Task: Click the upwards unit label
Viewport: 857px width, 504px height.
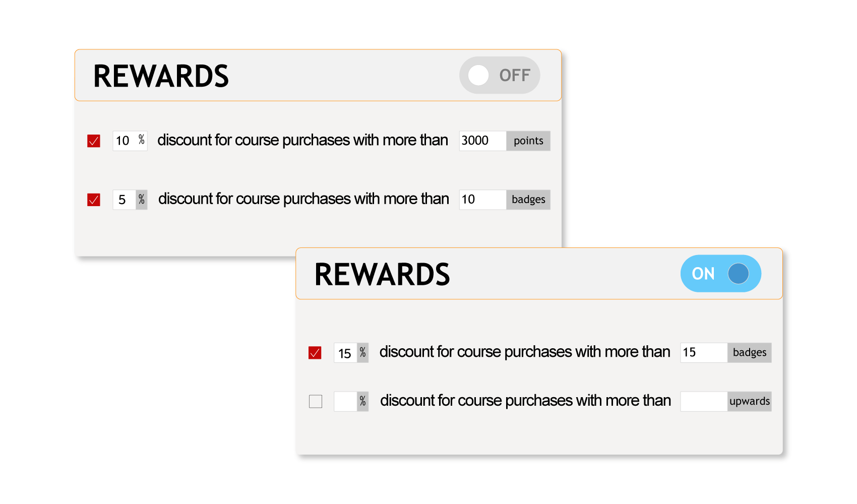Action: pyautogui.click(x=750, y=401)
